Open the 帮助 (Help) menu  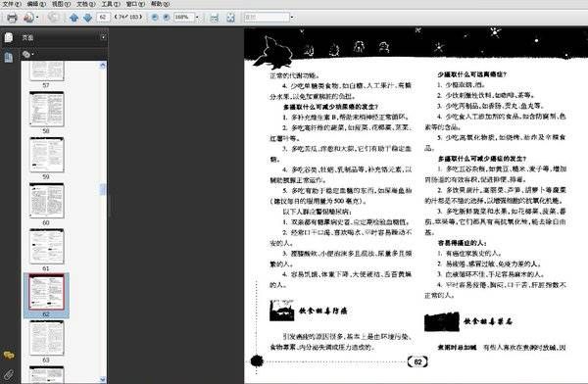tap(160, 4)
